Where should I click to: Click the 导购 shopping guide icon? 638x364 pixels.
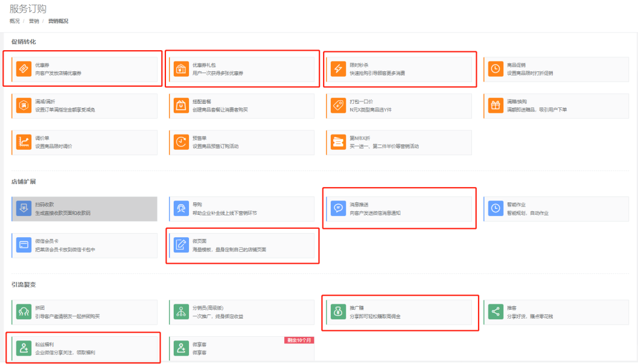(181, 208)
